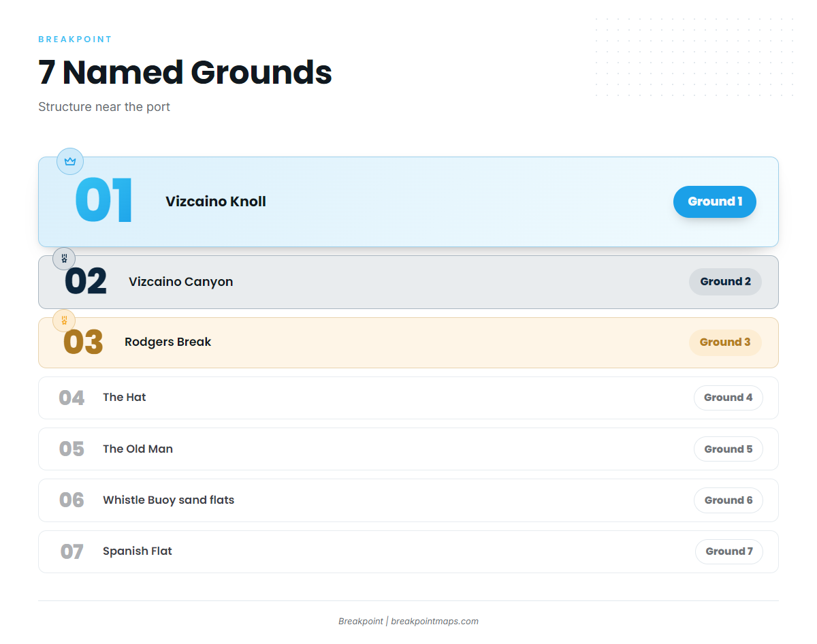Click the BREAKPOINT label above the heading

pos(76,39)
